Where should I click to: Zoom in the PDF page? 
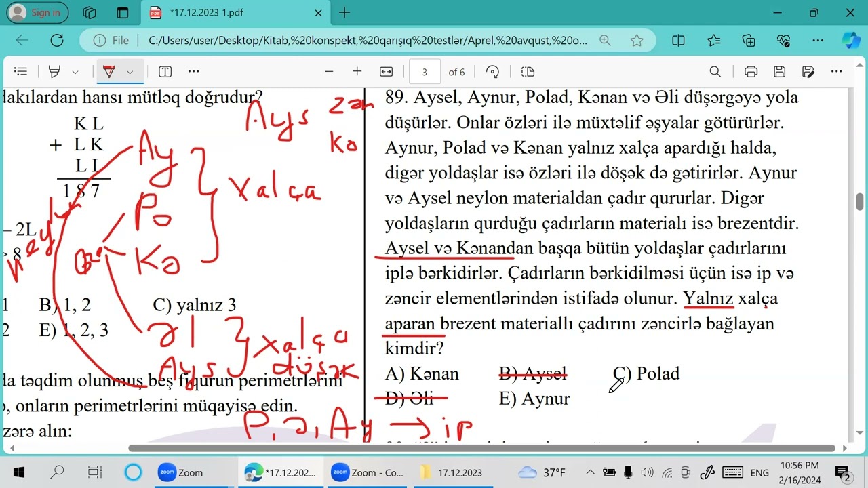(x=357, y=72)
